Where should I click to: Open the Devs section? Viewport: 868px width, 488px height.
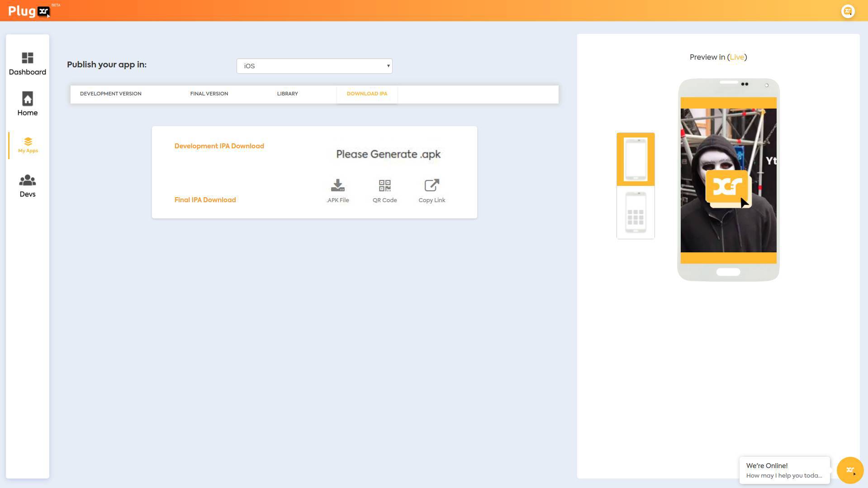[27, 185]
